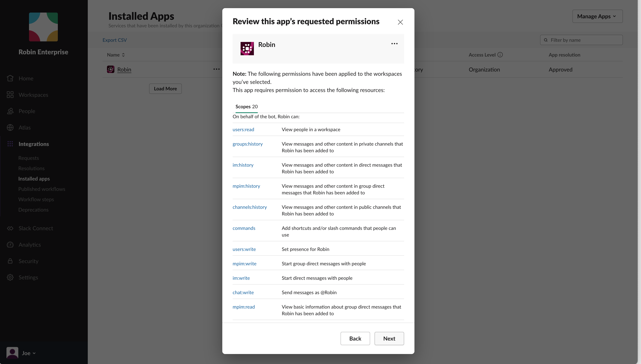Image resolution: width=641 pixels, height=364 pixels.
Task: Click the Filter by name search field
Action: pyautogui.click(x=581, y=40)
